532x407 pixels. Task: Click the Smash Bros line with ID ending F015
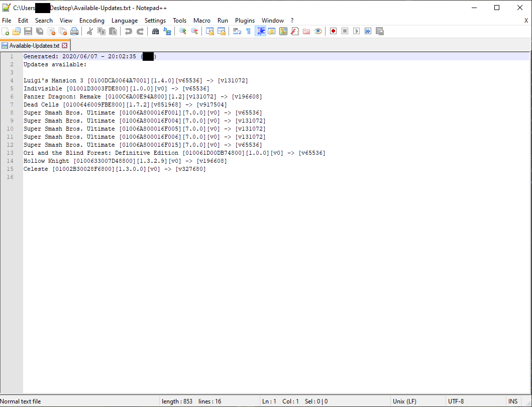pyautogui.click(x=143, y=145)
